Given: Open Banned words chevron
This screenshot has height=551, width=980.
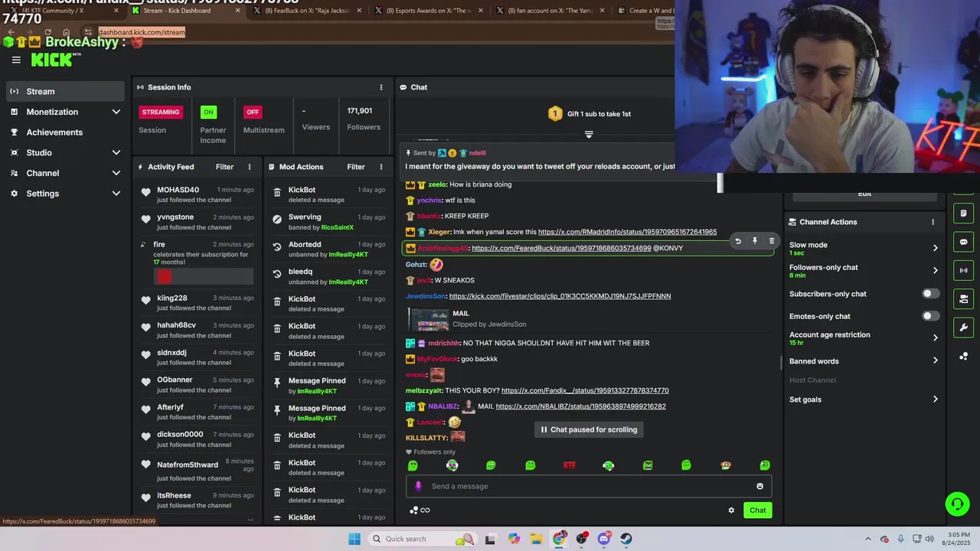Looking at the screenshot, I should pos(935,360).
